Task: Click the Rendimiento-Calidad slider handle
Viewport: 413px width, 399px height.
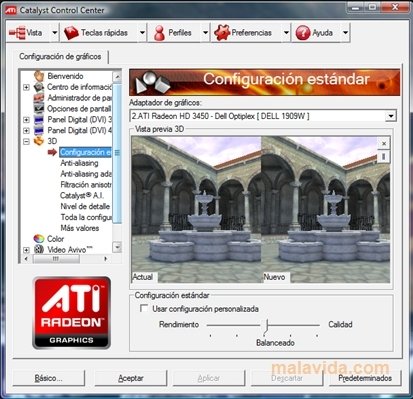Action: [x=267, y=327]
